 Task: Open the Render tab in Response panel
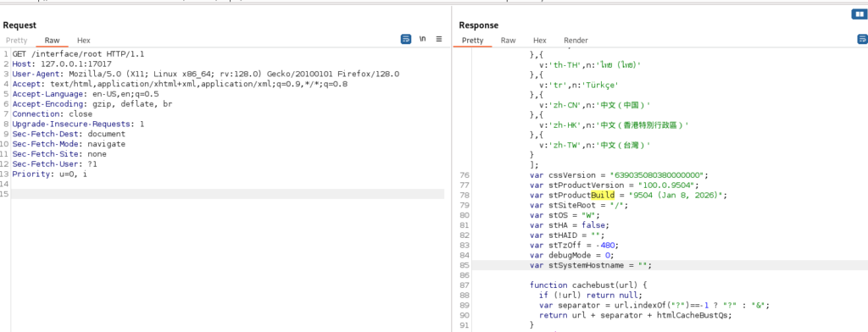click(576, 41)
